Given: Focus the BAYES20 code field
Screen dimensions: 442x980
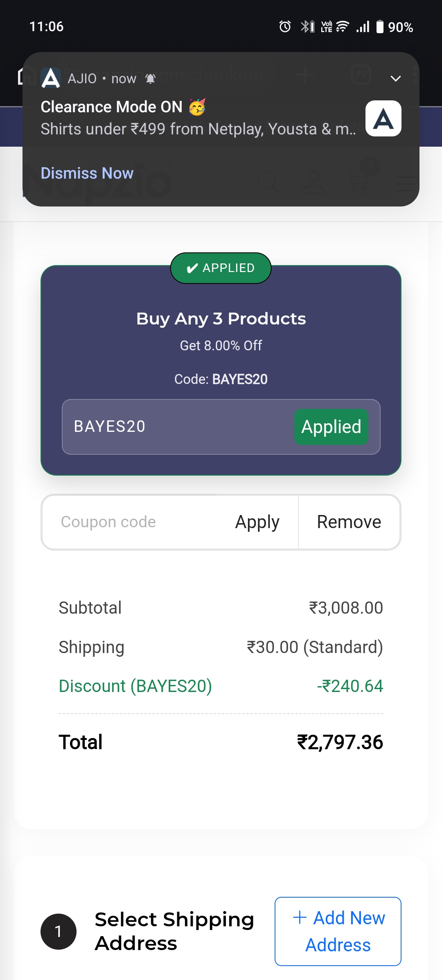Looking at the screenshot, I should pos(176,426).
